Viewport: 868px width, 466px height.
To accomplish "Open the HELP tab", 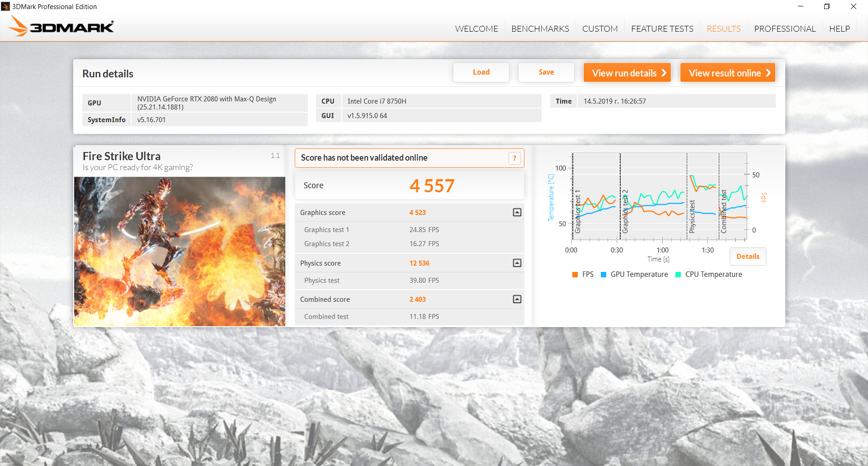I will [840, 29].
